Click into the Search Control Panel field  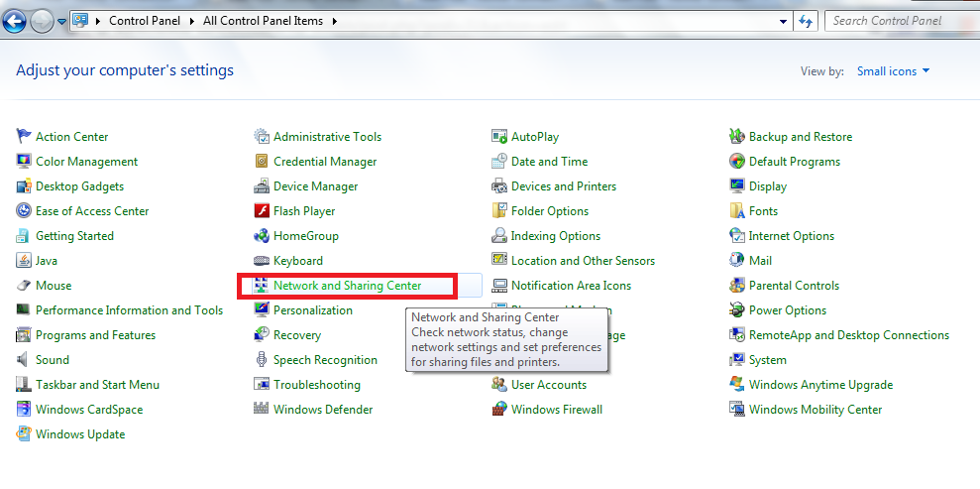coord(903,21)
